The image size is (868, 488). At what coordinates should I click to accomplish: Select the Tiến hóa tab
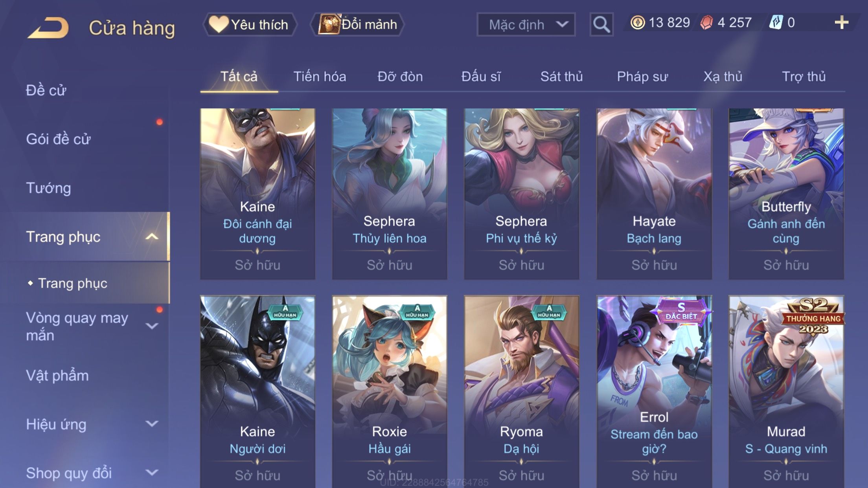point(320,76)
